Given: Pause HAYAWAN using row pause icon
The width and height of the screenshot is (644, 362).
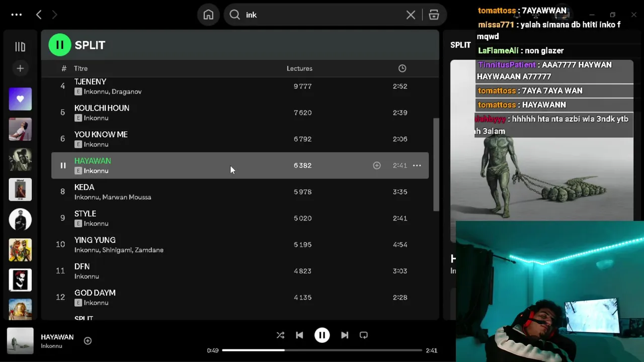Looking at the screenshot, I should (63, 165).
